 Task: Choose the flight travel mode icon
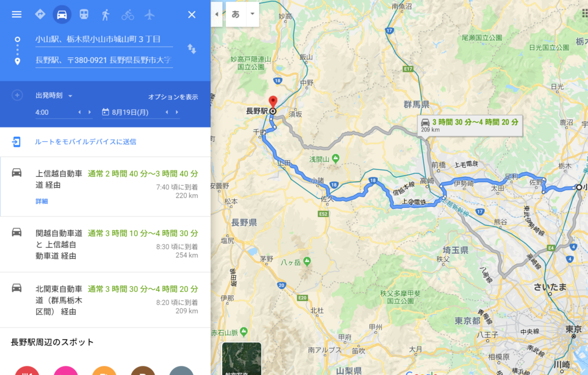(x=150, y=14)
